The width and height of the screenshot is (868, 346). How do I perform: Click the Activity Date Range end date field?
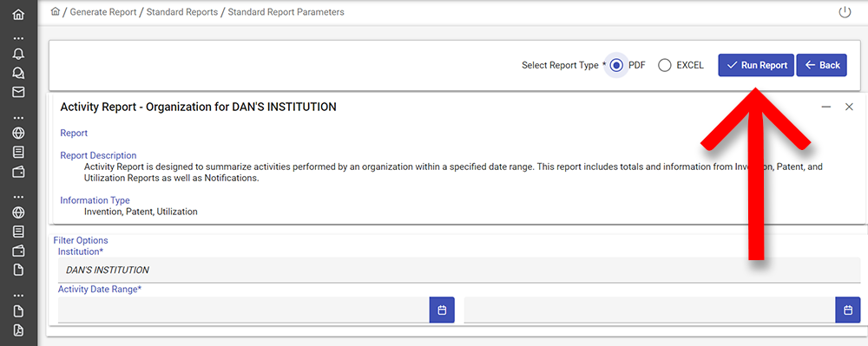pyautogui.click(x=649, y=310)
